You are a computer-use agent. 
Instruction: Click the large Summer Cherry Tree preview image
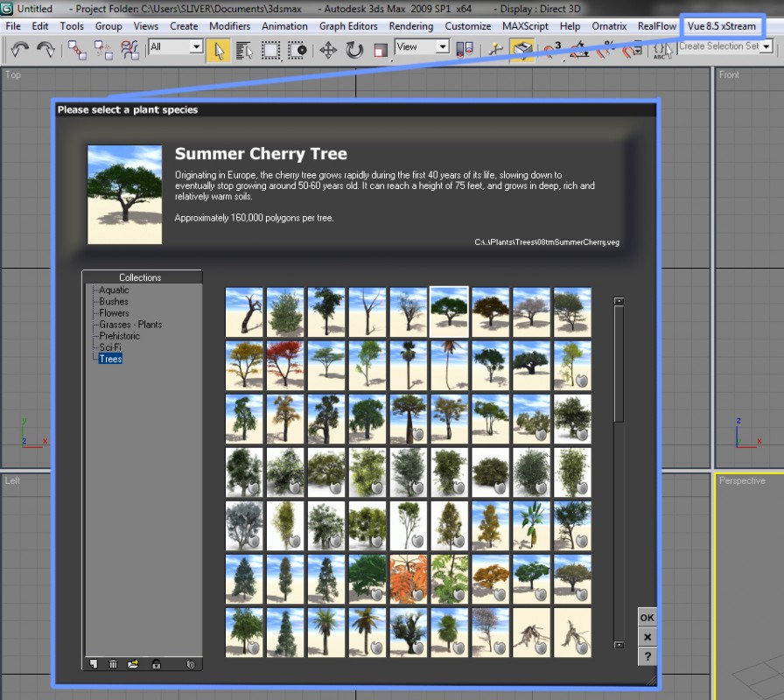point(124,194)
